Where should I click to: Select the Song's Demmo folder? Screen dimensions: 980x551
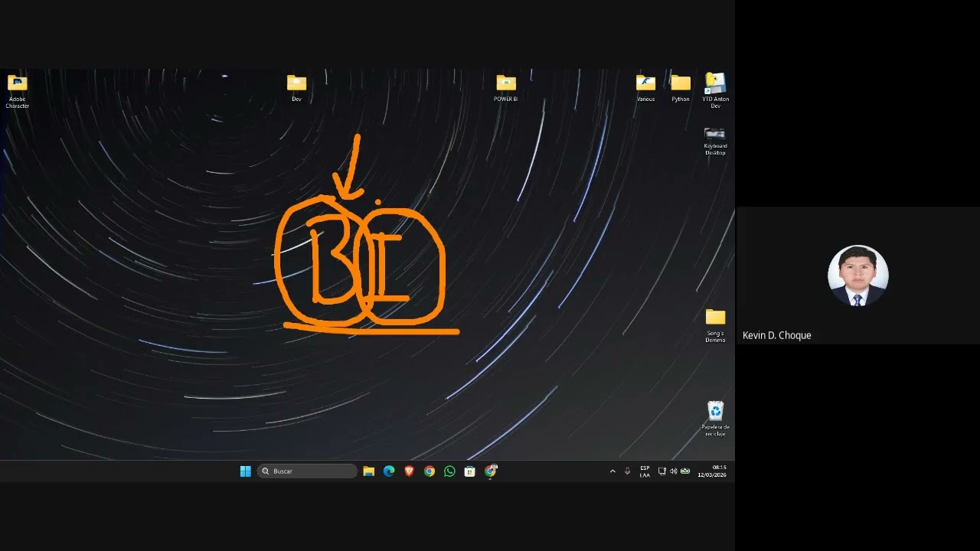pos(715,326)
